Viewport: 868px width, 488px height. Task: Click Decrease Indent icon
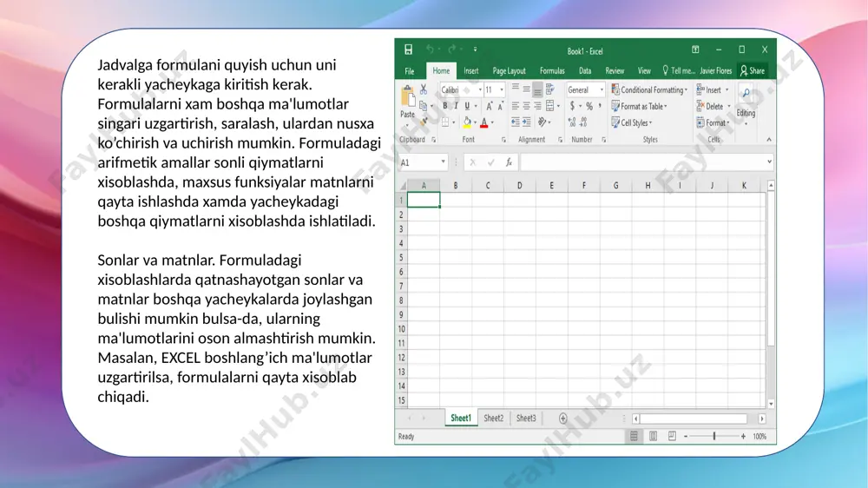click(x=516, y=122)
